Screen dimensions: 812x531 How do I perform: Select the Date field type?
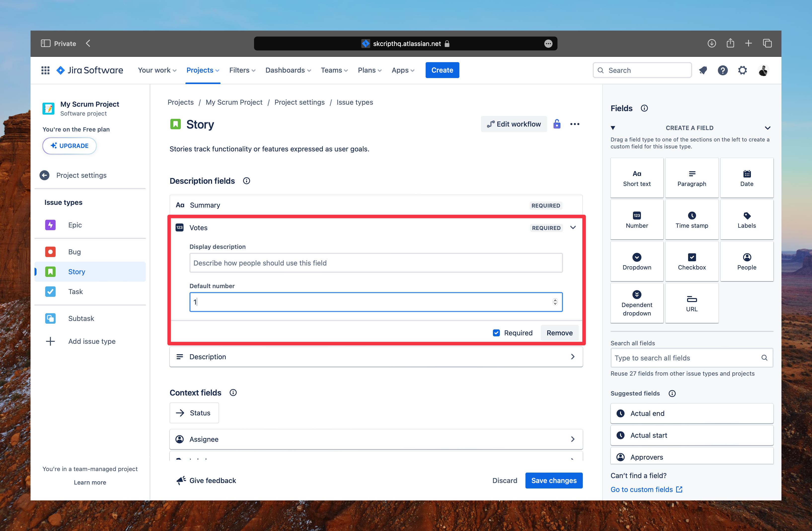coord(747,177)
